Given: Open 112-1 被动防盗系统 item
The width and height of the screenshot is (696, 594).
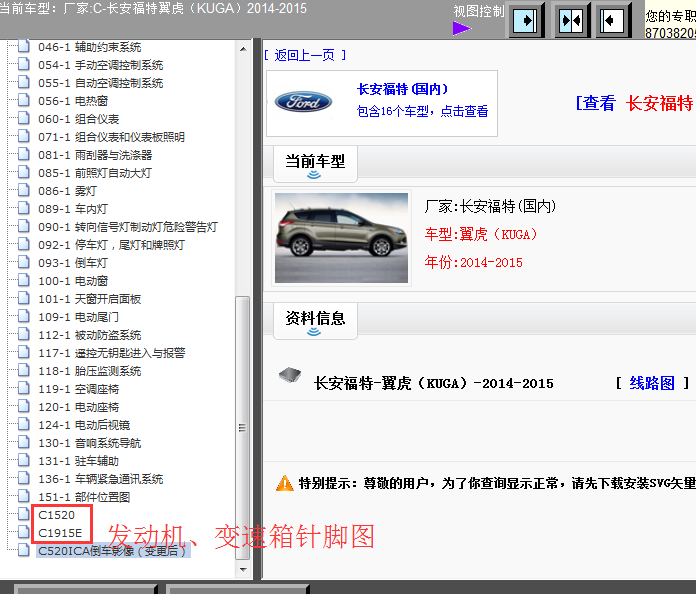Looking at the screenshot, I should pyautogui.click(x=89, y=335).
